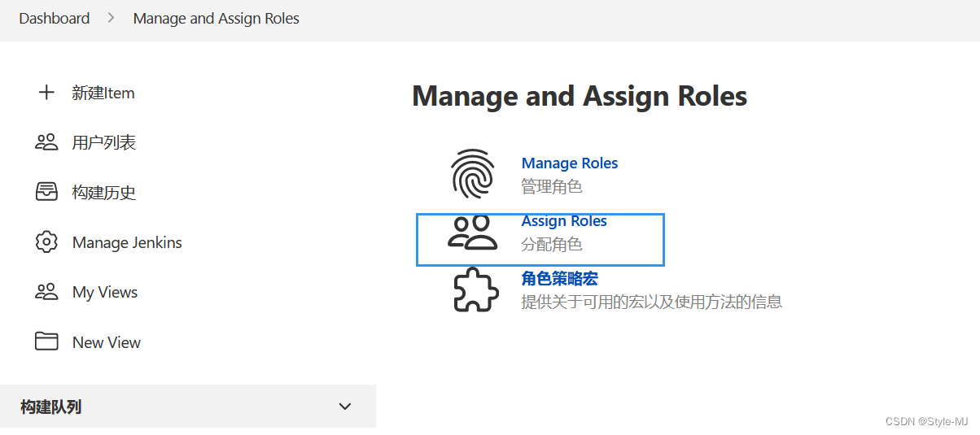Screen dimensions: 980x435
Task: Click the puzzle piece icon for 角色策略宏
Action: (x=475, y=290)
